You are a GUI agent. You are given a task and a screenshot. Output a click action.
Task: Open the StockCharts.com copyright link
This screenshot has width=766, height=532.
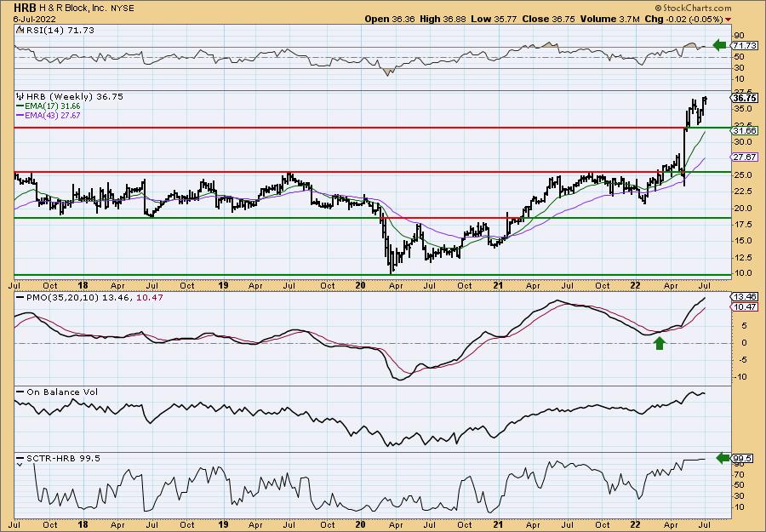tap(693, 8)
